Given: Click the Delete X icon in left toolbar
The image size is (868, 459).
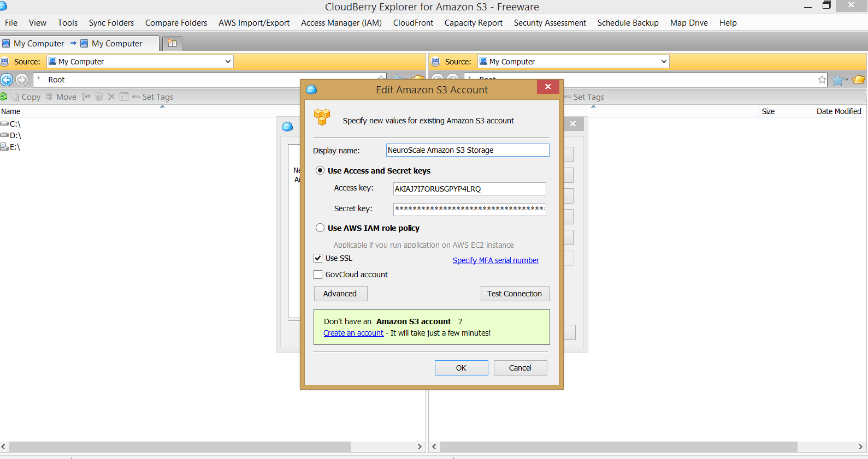Looking at the screenshot, I should click(x=111, y=97).
